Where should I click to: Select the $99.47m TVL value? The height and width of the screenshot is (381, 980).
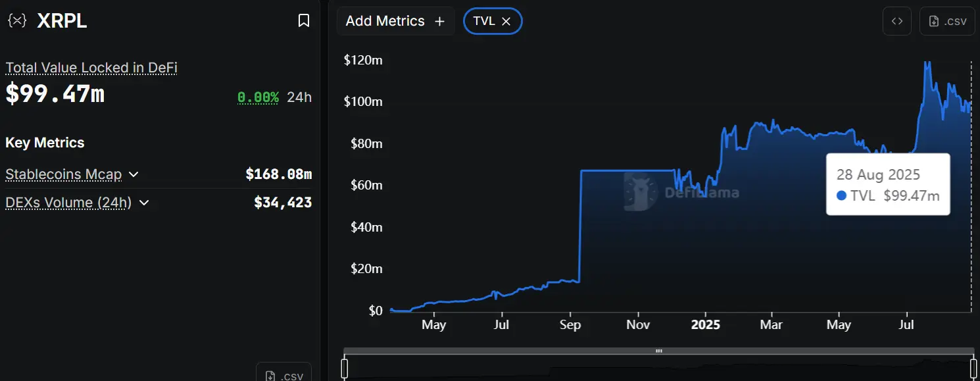(55, 94)
